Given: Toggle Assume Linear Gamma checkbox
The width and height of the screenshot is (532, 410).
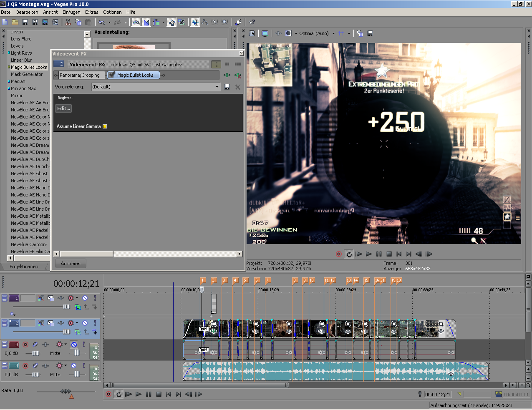Looking at the screenshot, I should 105,126.
